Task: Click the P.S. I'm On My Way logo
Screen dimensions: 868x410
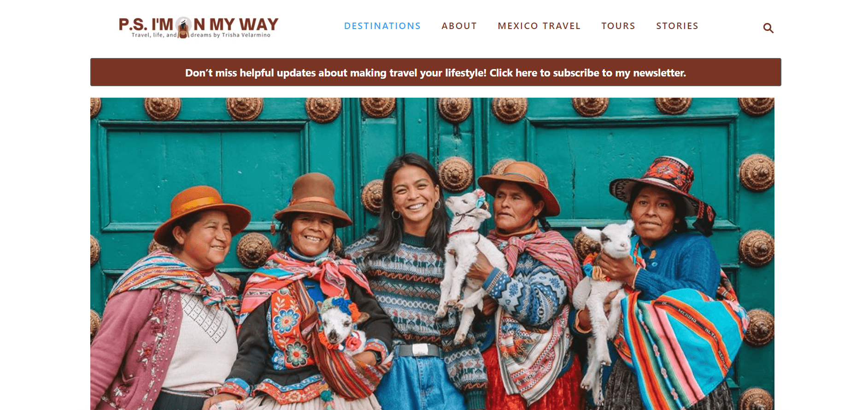Action: click(199, 28)
